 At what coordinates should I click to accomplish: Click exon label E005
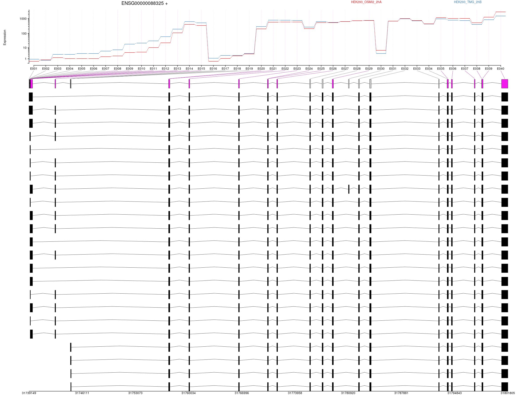[82, 69]
